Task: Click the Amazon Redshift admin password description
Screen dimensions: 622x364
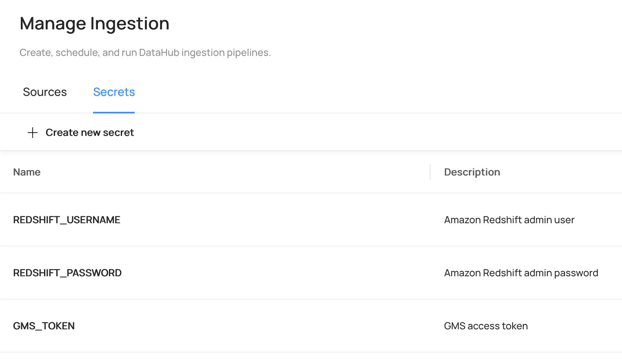Action: pyautogui.click(x=521, y=273)
